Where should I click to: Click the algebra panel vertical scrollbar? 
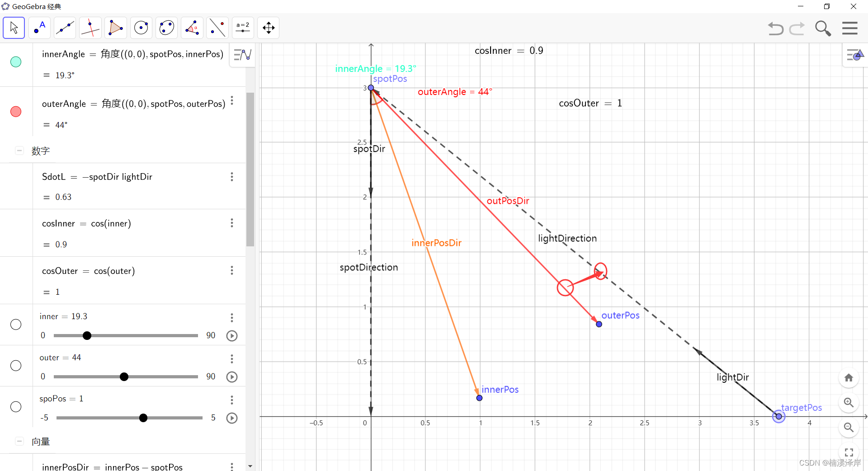(250, 170)
